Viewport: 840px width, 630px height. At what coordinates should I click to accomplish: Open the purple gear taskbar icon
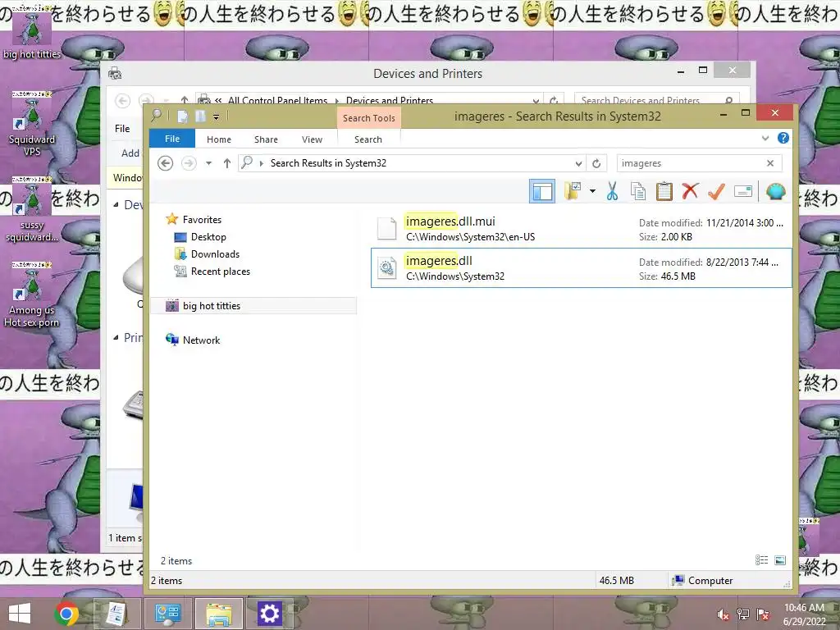pos(269,614)
